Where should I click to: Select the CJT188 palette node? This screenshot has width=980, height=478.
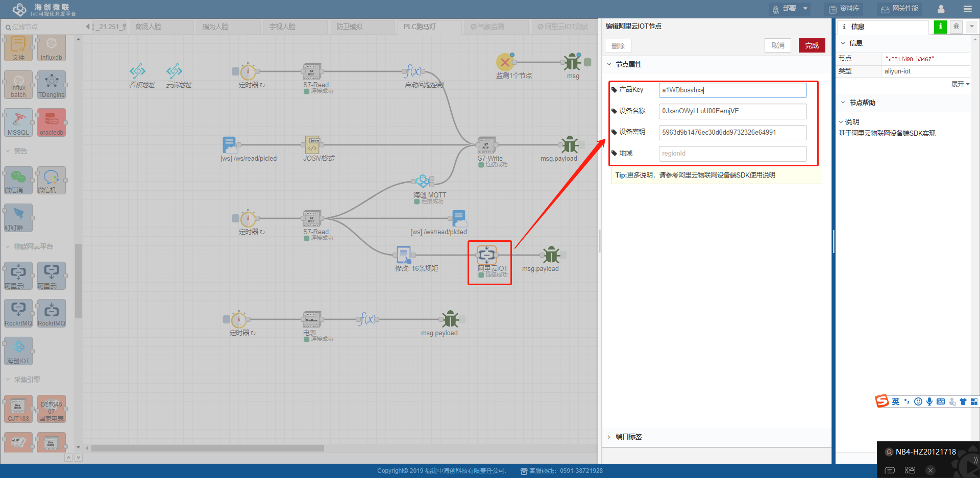click(x=18, y=409)
